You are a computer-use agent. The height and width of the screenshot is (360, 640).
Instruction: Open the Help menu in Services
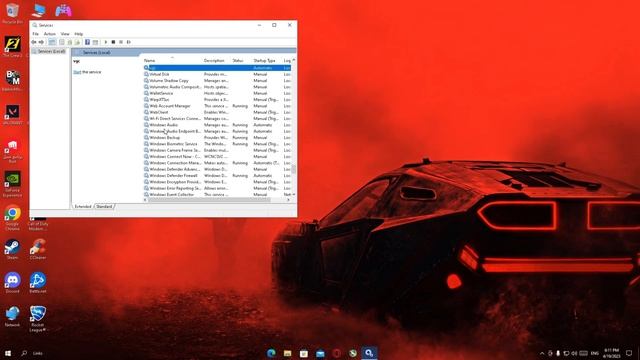(x=79, y=34)
